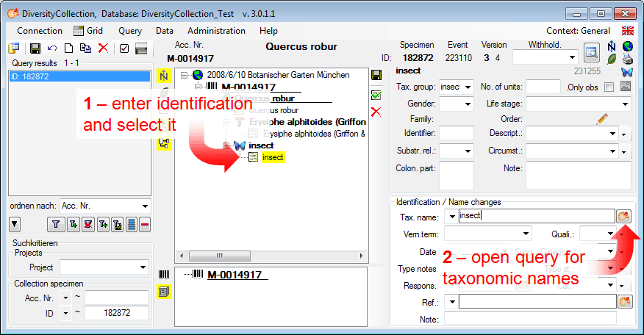Click the save icon in main toolbar
The height and width of the screenshot is (335, 644).
click(x=35, y=48)
